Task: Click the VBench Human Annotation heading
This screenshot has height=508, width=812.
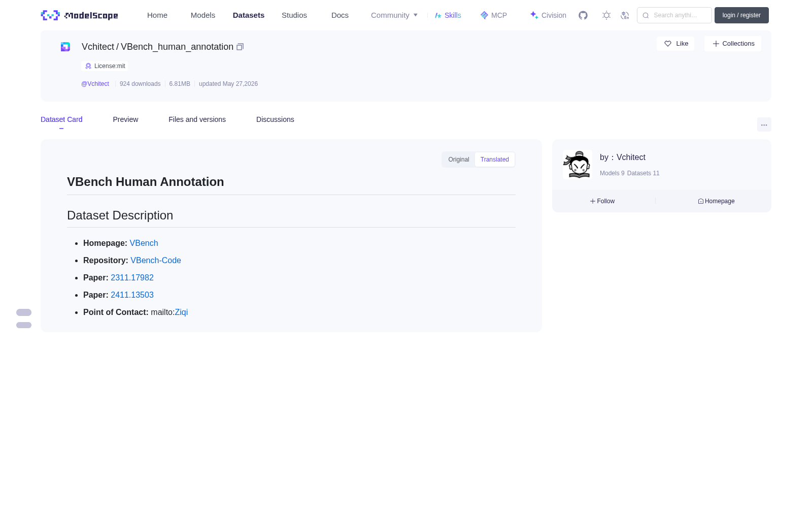Action: point(146,182)
